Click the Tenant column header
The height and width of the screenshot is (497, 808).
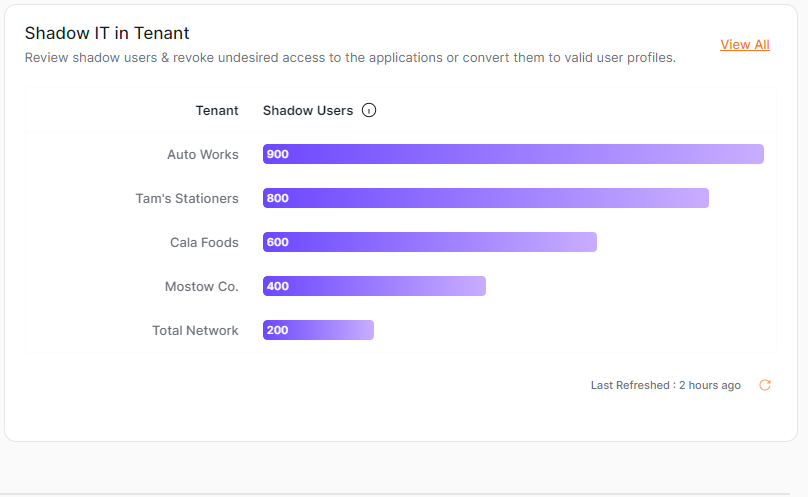point(217,111)
